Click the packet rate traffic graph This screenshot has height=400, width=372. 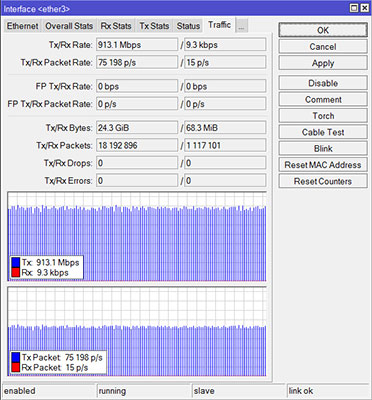pos(137,332)
